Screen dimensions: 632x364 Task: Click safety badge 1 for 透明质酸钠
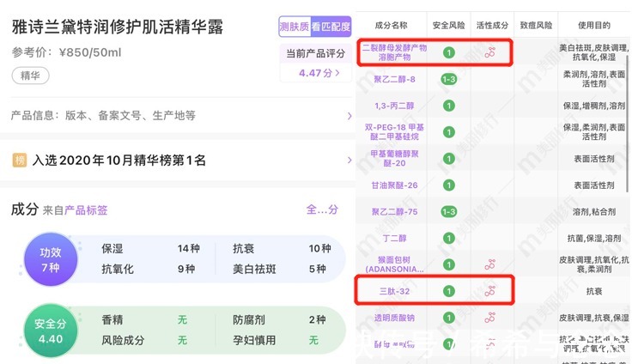448,318
